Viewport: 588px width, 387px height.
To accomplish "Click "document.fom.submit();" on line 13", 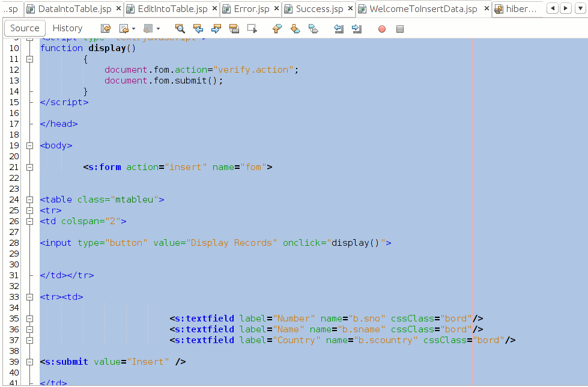I will 164,81.
